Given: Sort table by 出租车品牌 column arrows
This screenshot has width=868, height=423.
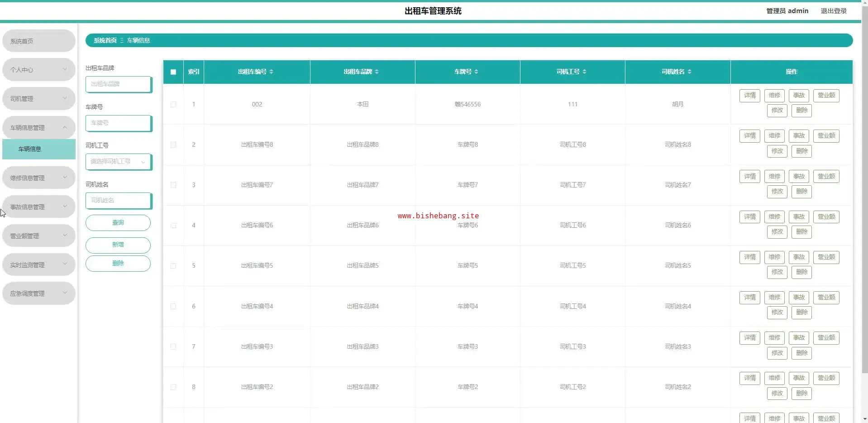Looking at the screenshot, I should [x=377, y=72].
